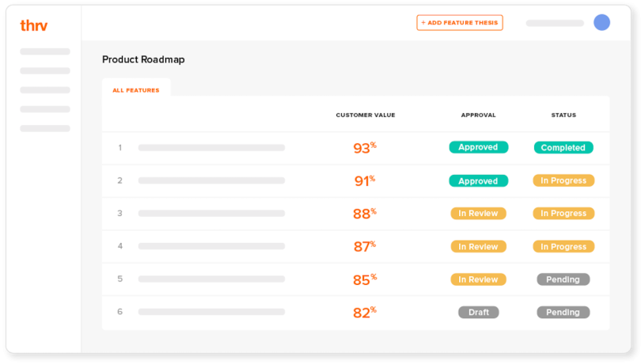641x364 pixels.
Task: Click the 85% customer value
Action: coord(365,279)
